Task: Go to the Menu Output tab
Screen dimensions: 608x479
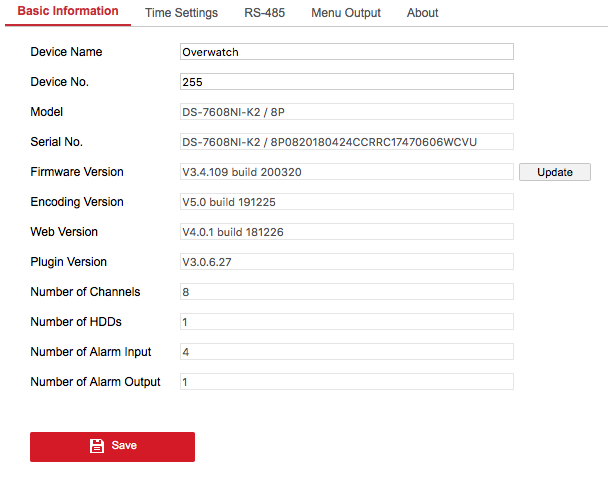Action: pos(346,13)
